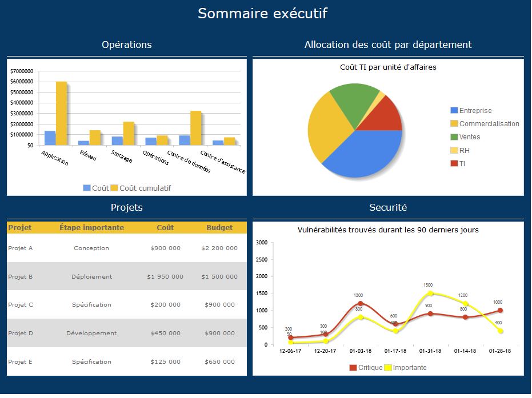Click the tall Application Coût cumulatif bar
Image resolution: width=532 pixels, height=398 pixels.
[x=61, y=113]
